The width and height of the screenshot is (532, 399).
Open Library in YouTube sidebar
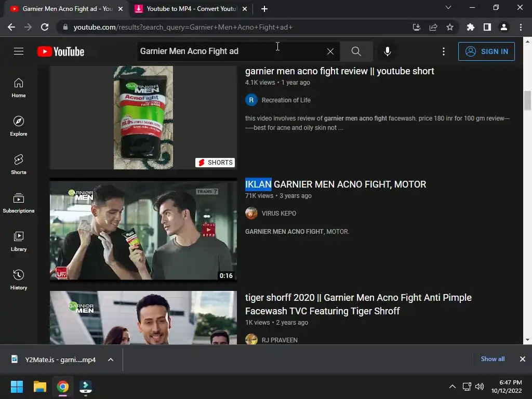pos(19,241)
